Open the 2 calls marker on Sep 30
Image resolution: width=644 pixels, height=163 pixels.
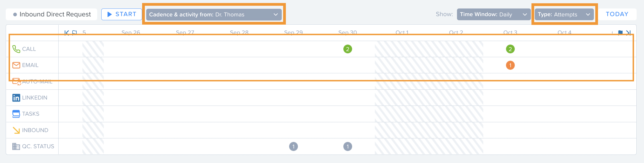348,49
